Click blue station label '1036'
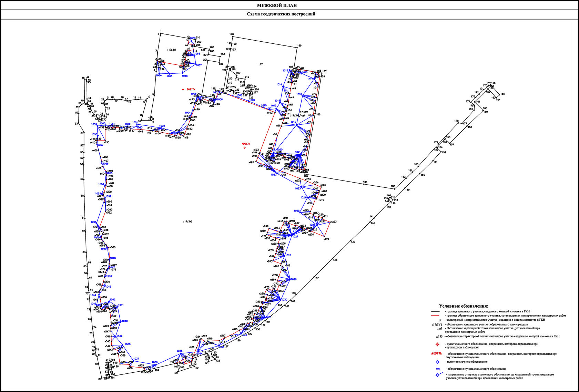The height and width of the screenshot is (392, 579). point(155,362)
